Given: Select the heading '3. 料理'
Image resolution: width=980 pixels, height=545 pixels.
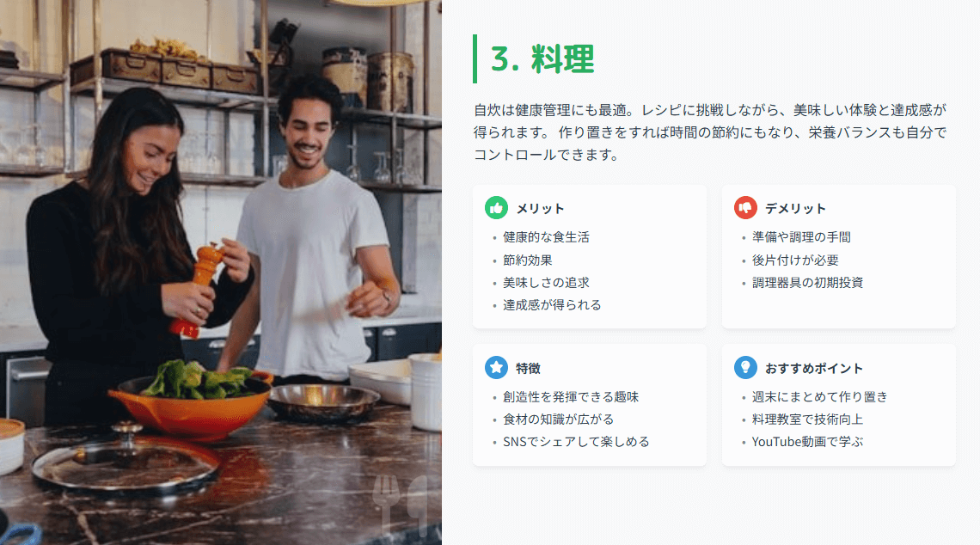Looking at the screenshot, I should click(x=542, y=58).
